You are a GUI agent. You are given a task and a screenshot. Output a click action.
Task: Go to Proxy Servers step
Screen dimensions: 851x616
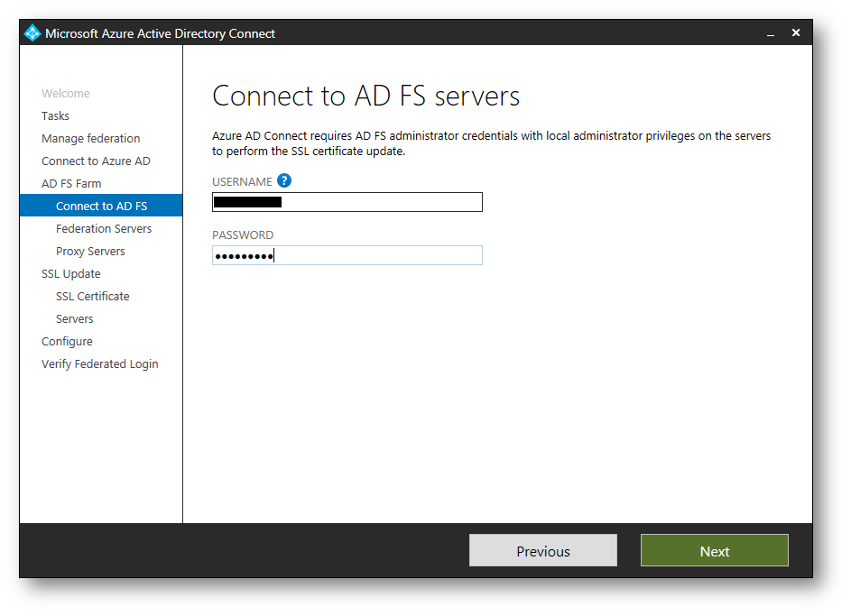point(90,252)
